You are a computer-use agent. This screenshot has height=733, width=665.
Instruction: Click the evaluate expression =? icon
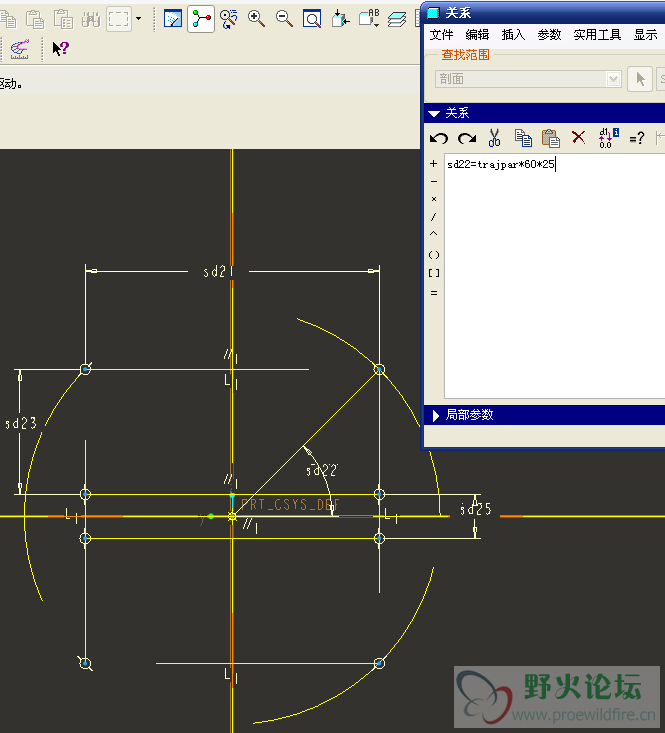click(636, 138)
